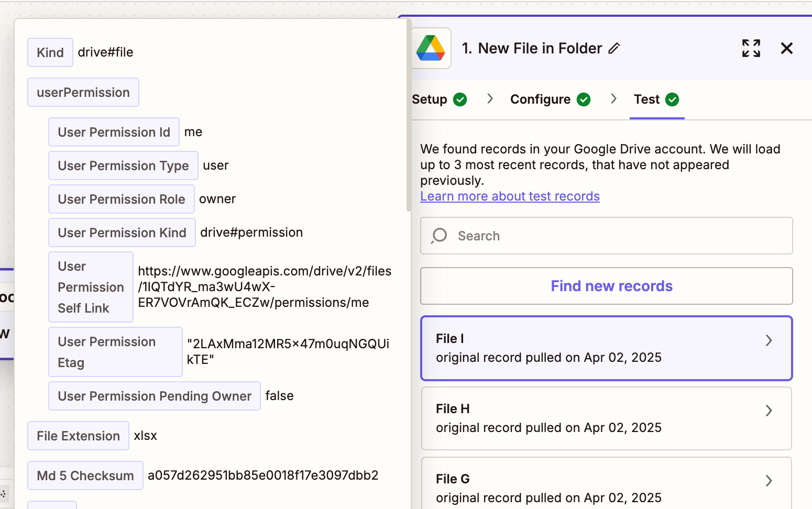Screen dimensions: 812x509
Task: Switch to the Setup tab
Action: [x=430, y=99]
